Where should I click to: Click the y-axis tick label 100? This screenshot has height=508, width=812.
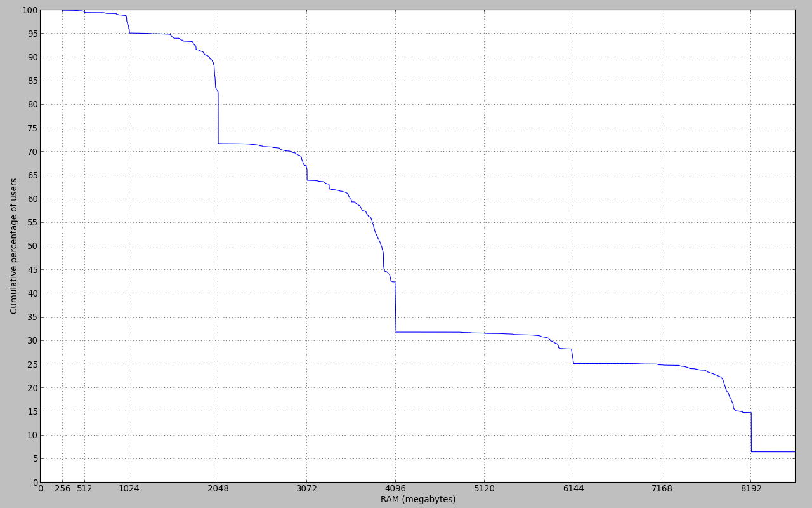tap(29, 10)
